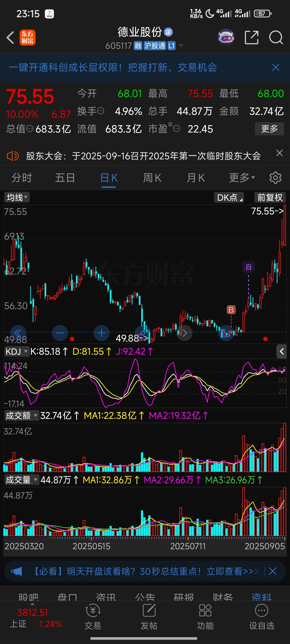Select the 日K chart tab
Viewport: 290px width, 644px height.
pos(109,178)
